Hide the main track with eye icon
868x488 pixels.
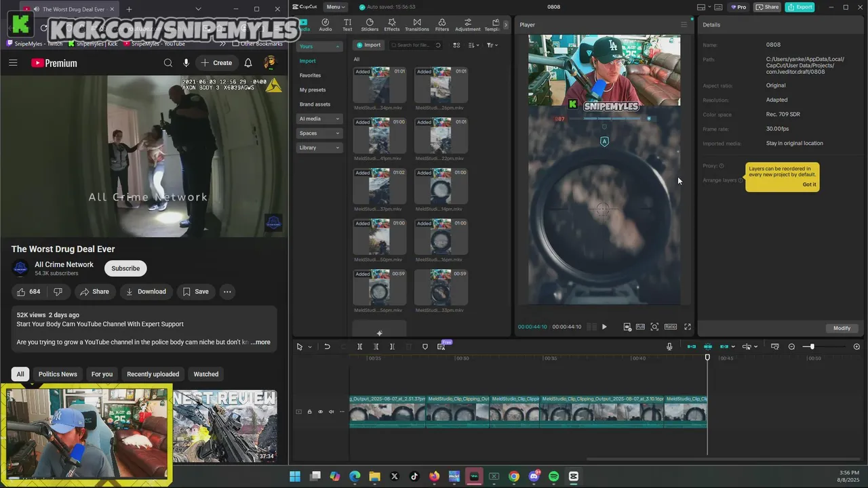(321, 411)
